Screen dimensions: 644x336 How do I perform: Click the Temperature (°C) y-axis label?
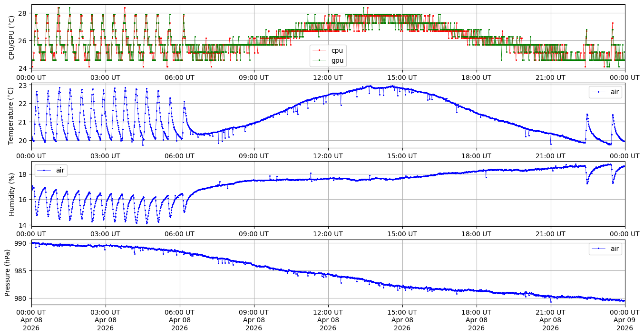point(12,115)
